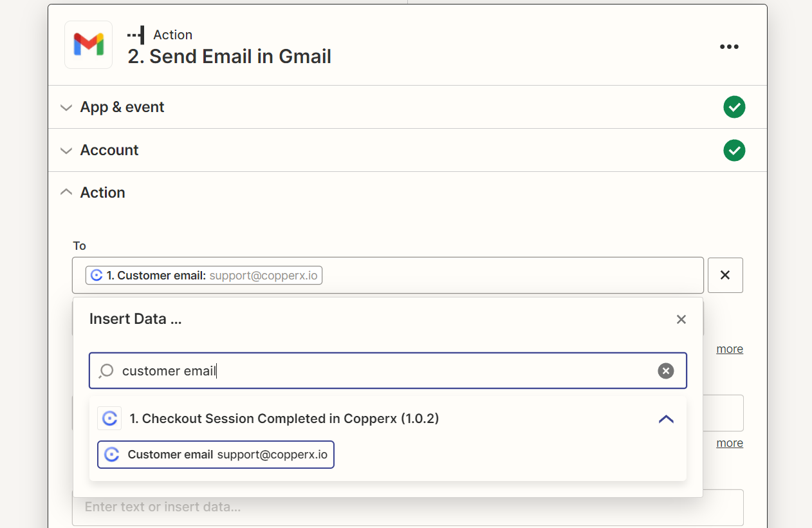812x528 pixels.
Task: Remove the To field with X button
Action: click(x=725, y=275)
